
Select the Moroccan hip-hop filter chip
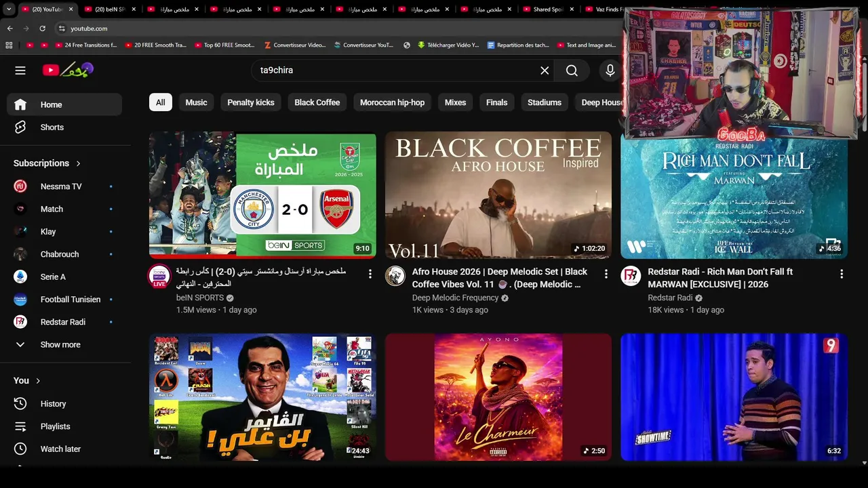392,102
